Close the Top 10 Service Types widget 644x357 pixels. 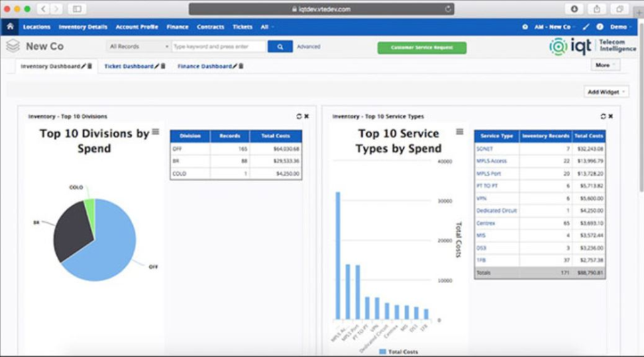coord(610,116)
